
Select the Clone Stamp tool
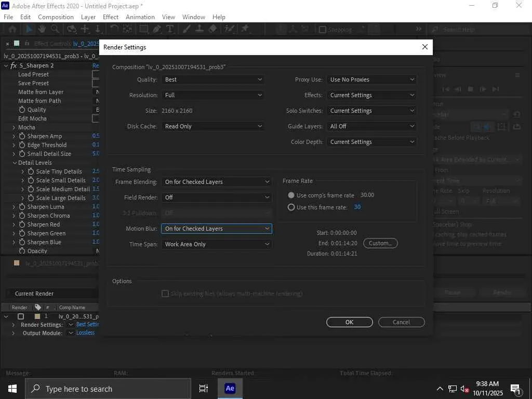point(199,29)
